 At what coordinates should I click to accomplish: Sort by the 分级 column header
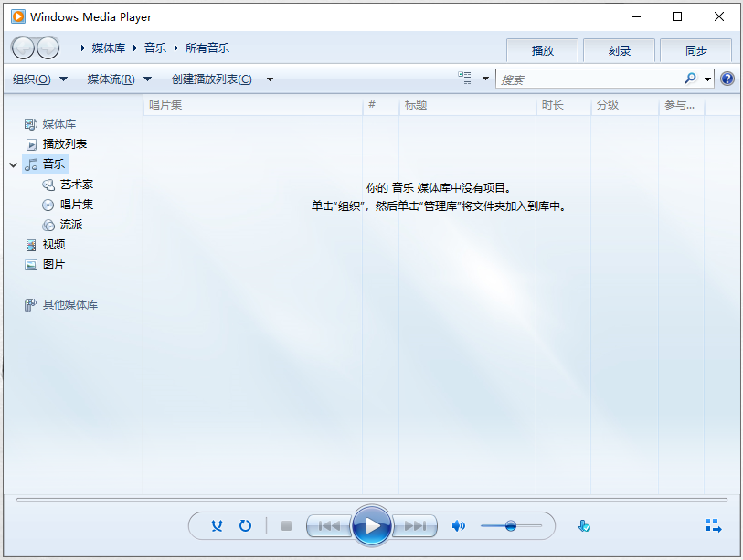pyautogui.click(x=624, y=105)
